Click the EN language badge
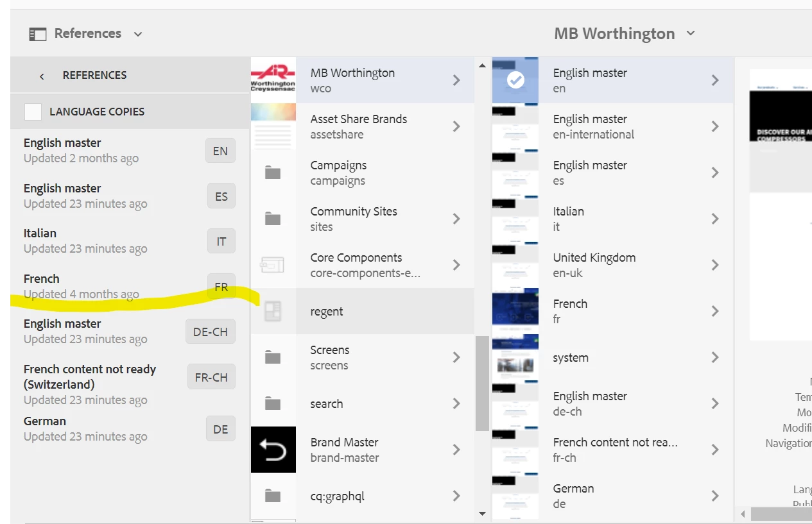Viewport: 812px width, 524px height. (220, 151)
